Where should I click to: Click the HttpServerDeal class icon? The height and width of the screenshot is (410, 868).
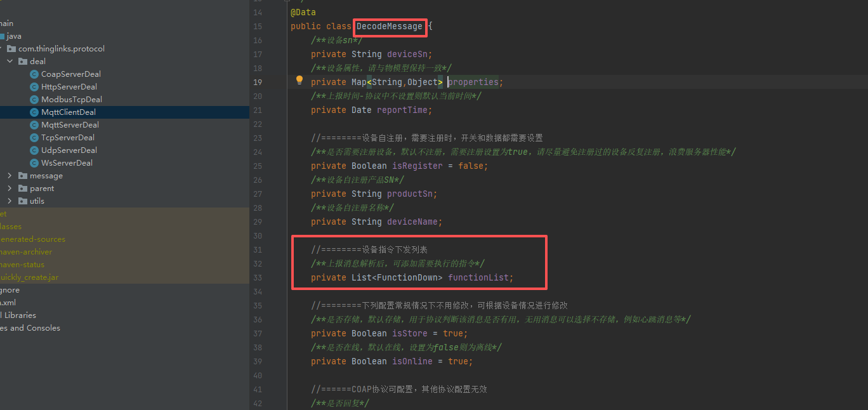click(34, 87)
